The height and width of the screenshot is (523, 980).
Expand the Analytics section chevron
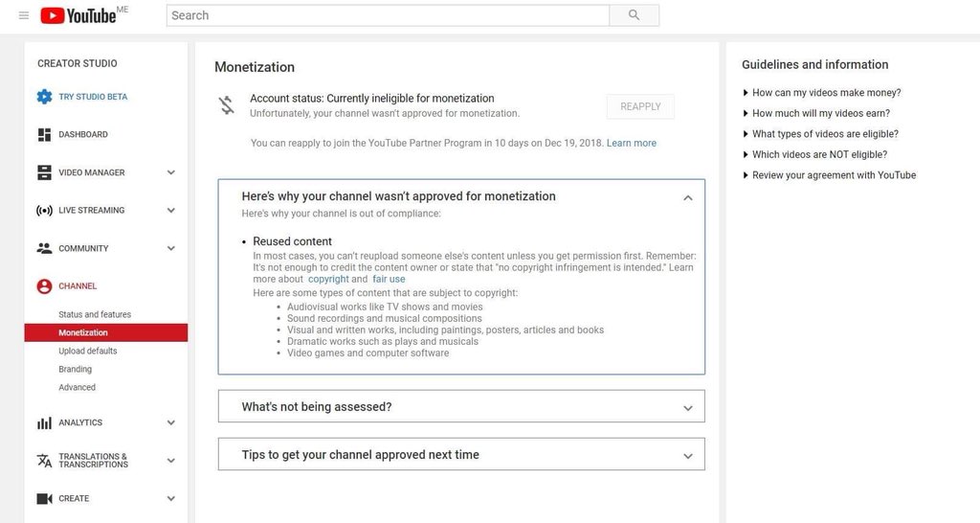click(x=170, y=423)
